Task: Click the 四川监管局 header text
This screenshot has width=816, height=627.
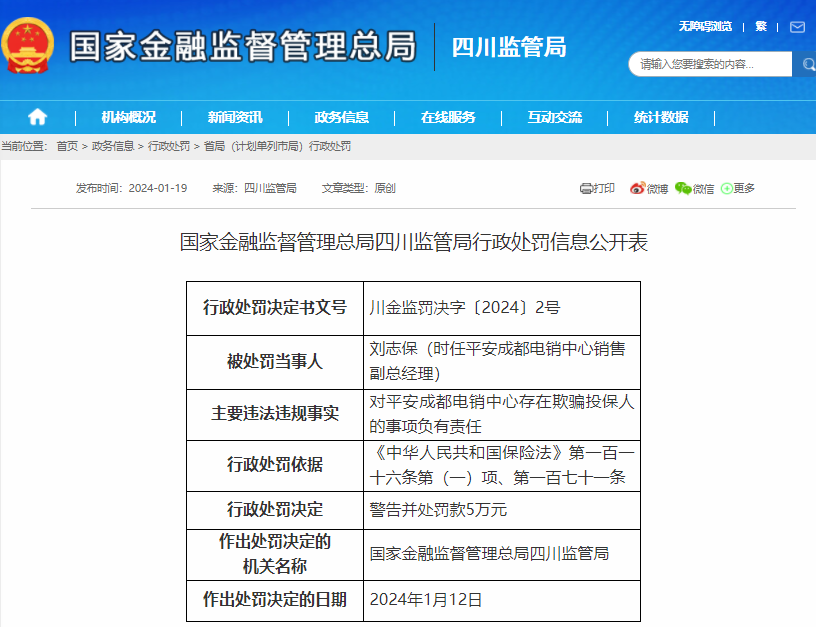Action: coord(509,47)
